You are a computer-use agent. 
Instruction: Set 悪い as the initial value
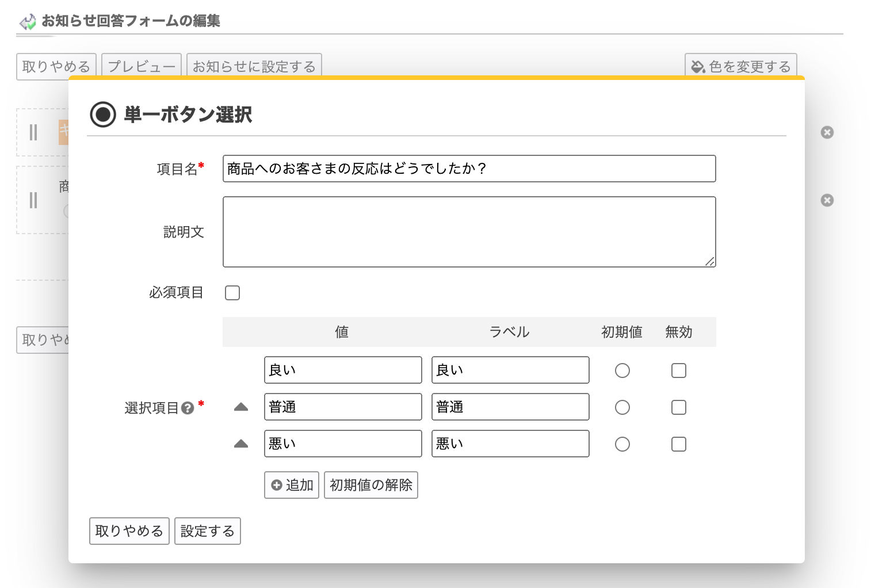point(622,444)
